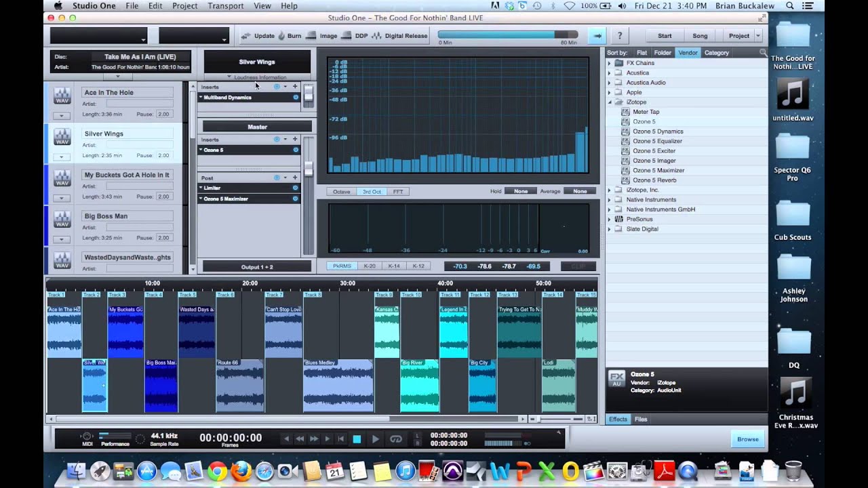The width and height of the screenshot is (868, 488).
Task: Expand the PreSonus folder
Action: 609,220
